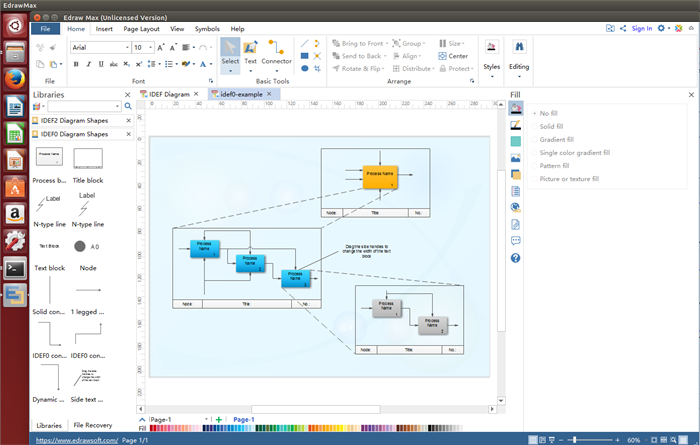This screenshot has width=700, height=445.
Task: Open the Hyperlink panel icon in sidebar
Action: click(x=515, y=207)
